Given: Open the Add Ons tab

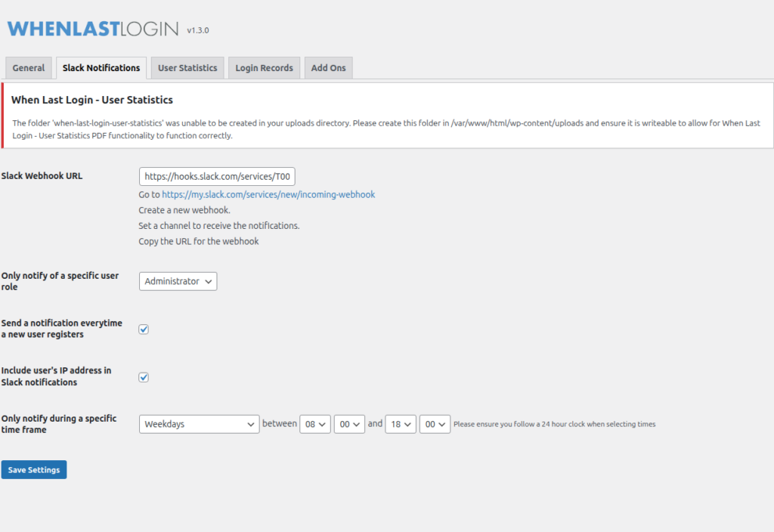Looking at the screenshot, I should pos(328,67).
